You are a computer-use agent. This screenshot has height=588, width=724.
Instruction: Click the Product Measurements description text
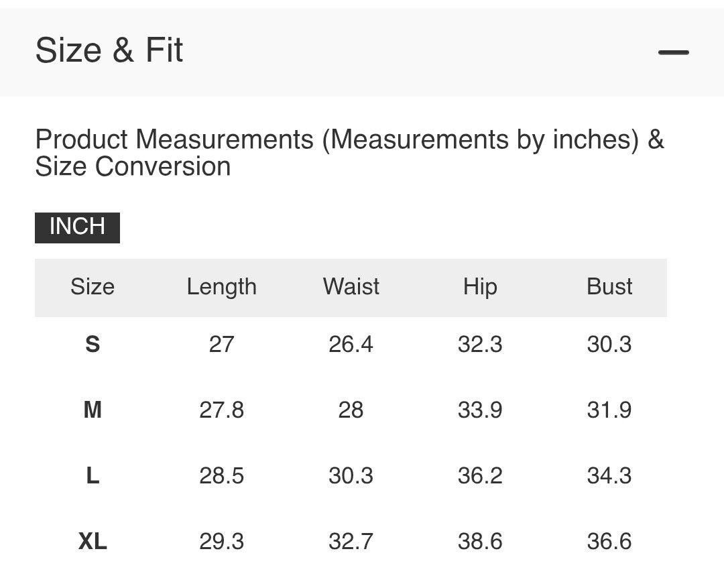[x=349, y=153]
